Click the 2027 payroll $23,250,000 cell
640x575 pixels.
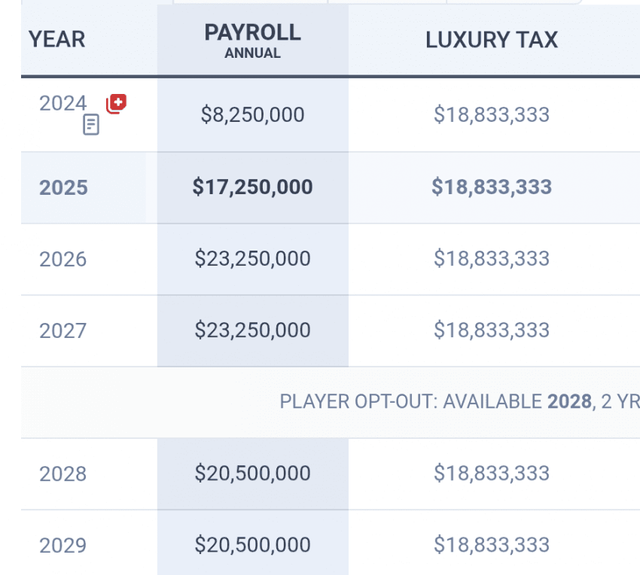(252, 331)
